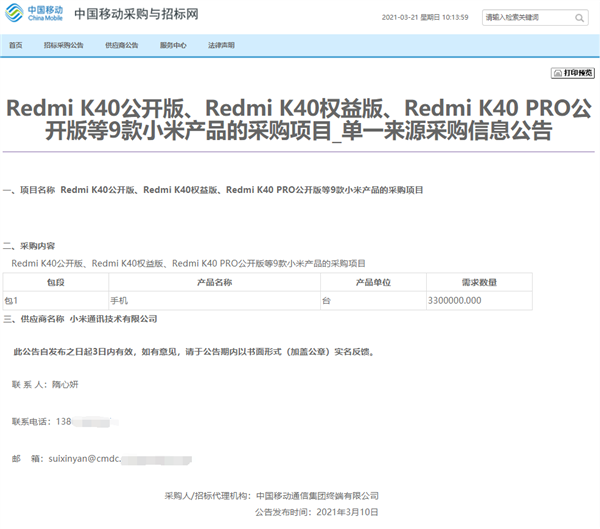Focus the keyword search input field
The width and height of the screenshot is (600, 529).
(x=535, y=18)
